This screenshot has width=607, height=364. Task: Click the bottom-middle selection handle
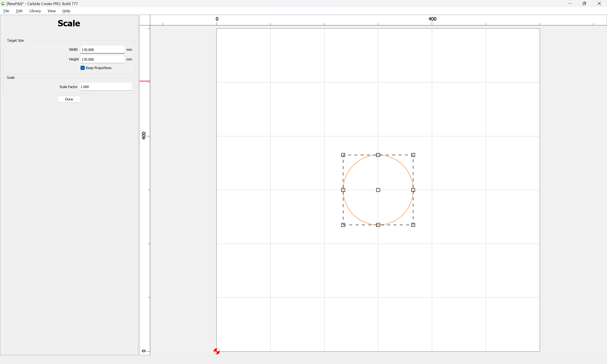[x=378, y=225]
